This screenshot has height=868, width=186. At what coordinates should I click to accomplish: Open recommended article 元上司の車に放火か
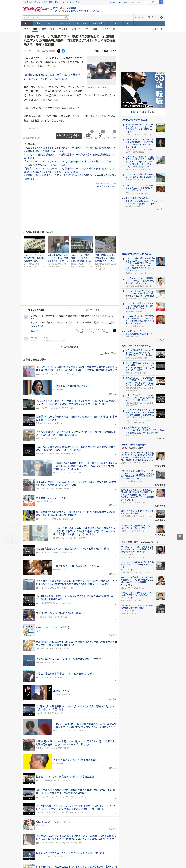point(60,613)
